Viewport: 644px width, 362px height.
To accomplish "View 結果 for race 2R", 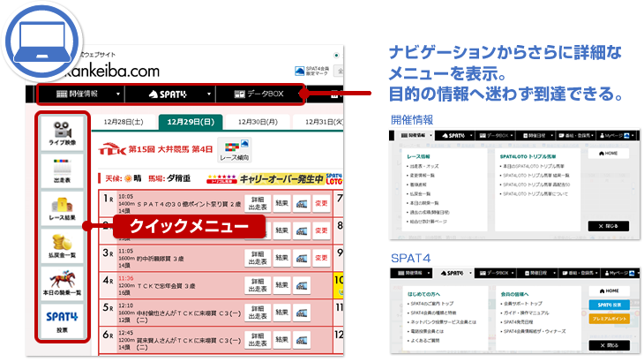I will pos(281,230).
